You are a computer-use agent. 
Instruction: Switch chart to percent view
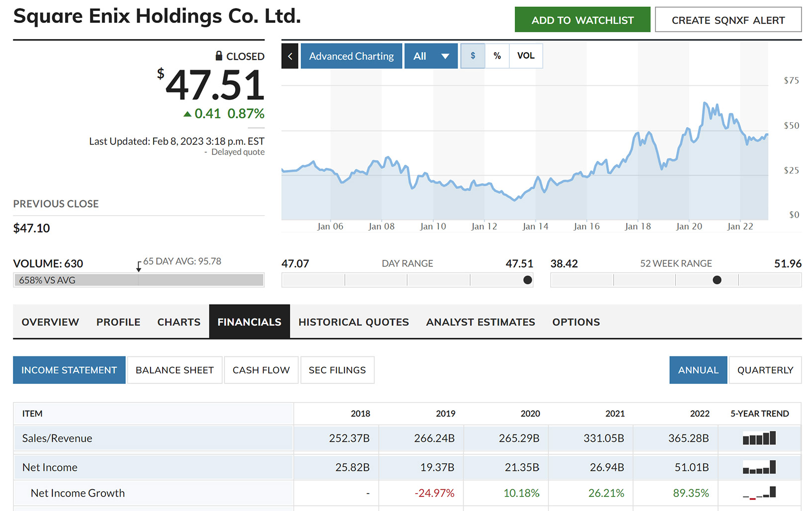497,56
